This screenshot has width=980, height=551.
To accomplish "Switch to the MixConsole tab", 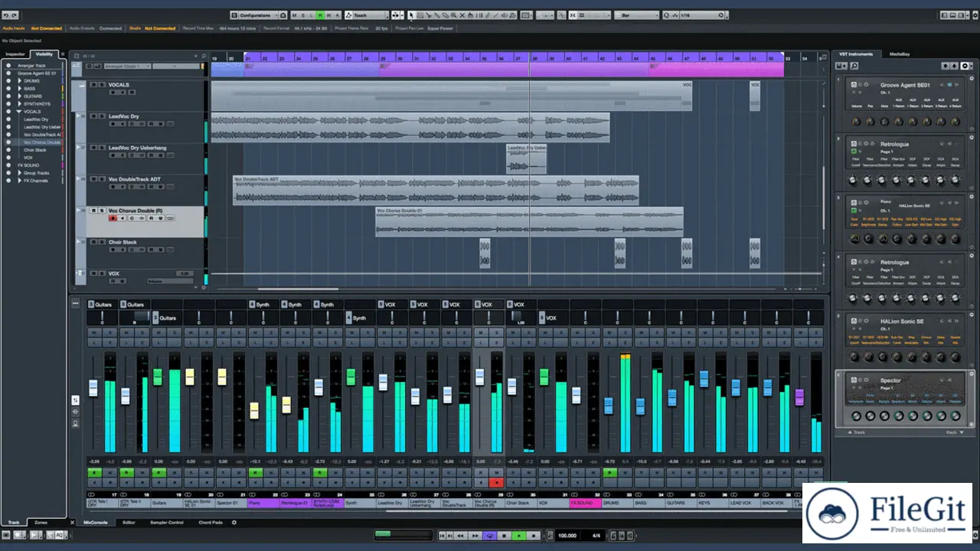I will coord(96,522).
